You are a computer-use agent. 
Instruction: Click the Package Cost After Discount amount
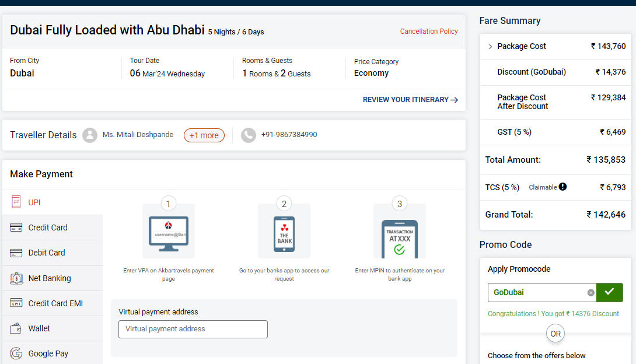[x=609, y=97]
